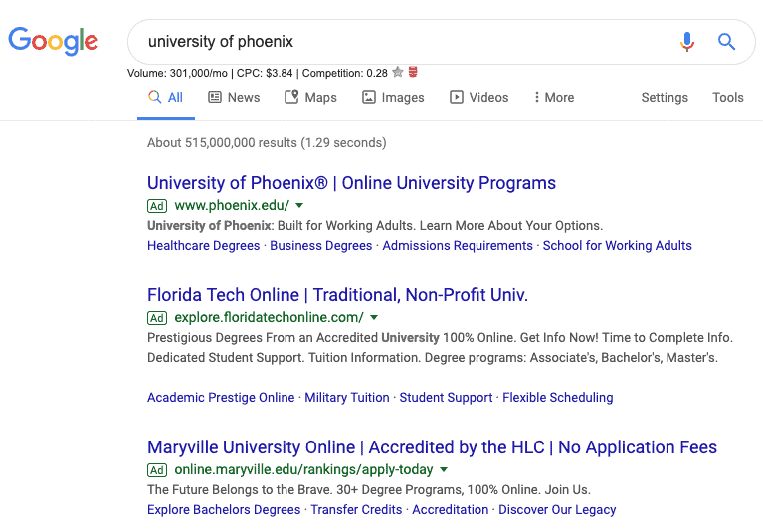The image size is (763, 532).
Task: Switch to the Images tab
Action: click(393, 98)
